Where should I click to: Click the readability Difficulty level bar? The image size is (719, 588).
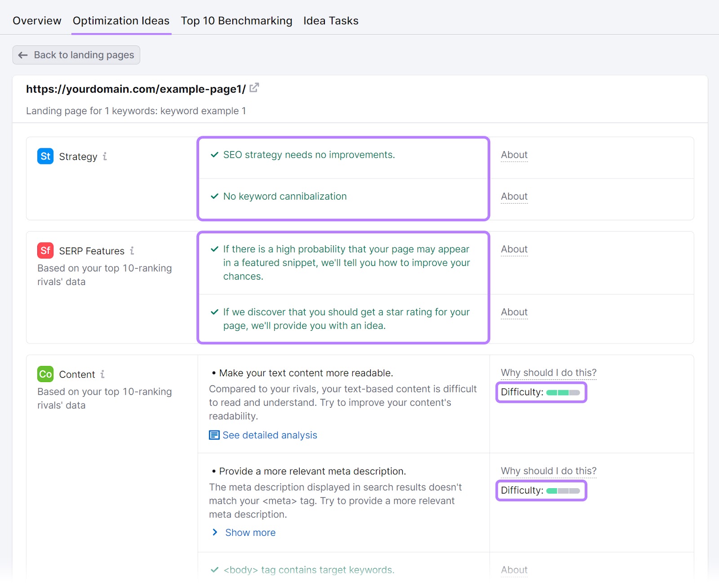pos(563,392)
